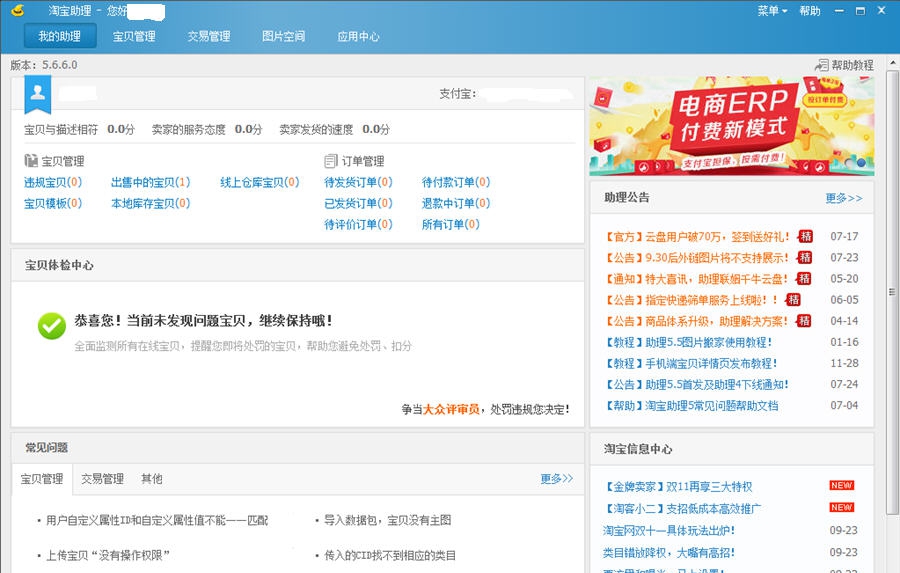Click 更多>> in 常见问题 panel
The image size is (900, 573).
(x=557, y=478)
